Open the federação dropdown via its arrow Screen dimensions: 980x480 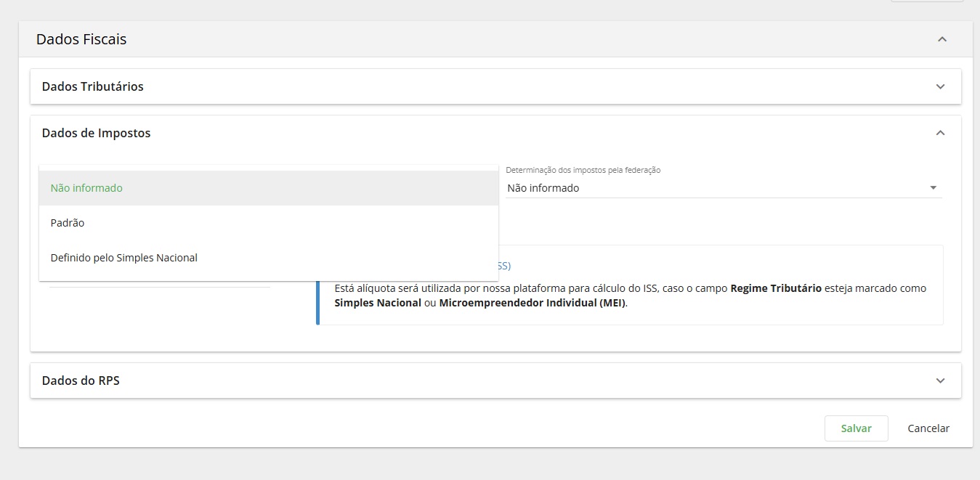pos(933,188)
